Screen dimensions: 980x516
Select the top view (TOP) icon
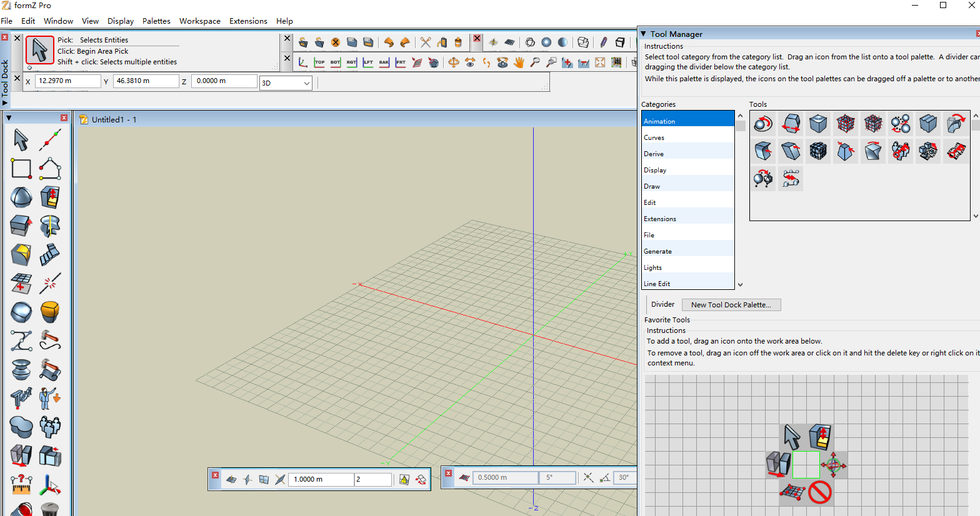coord(319,62)
